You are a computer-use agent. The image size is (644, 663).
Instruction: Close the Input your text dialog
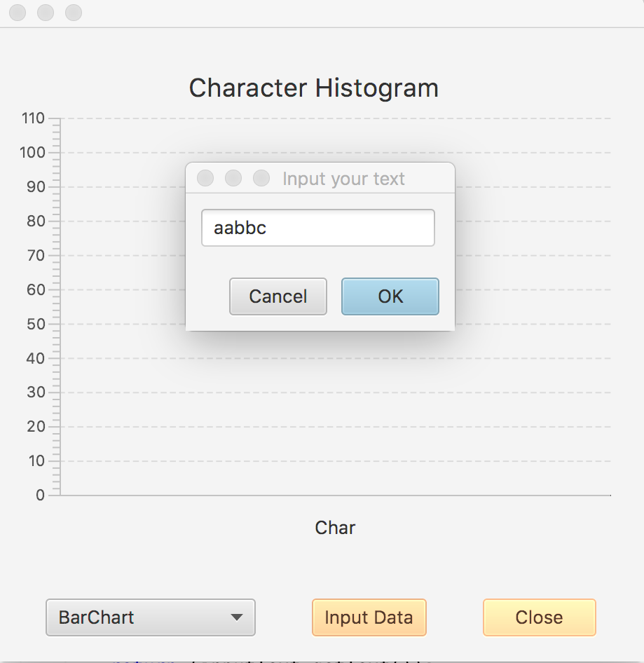[x=205, y=178]
